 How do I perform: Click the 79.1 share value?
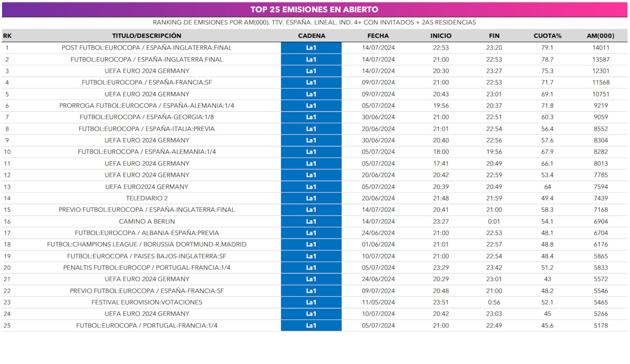click(547, 48)
